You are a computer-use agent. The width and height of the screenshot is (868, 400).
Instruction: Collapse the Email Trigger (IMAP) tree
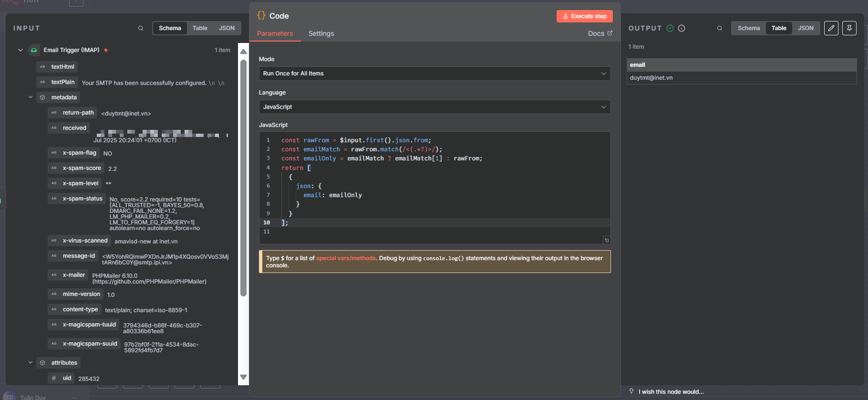21,50
